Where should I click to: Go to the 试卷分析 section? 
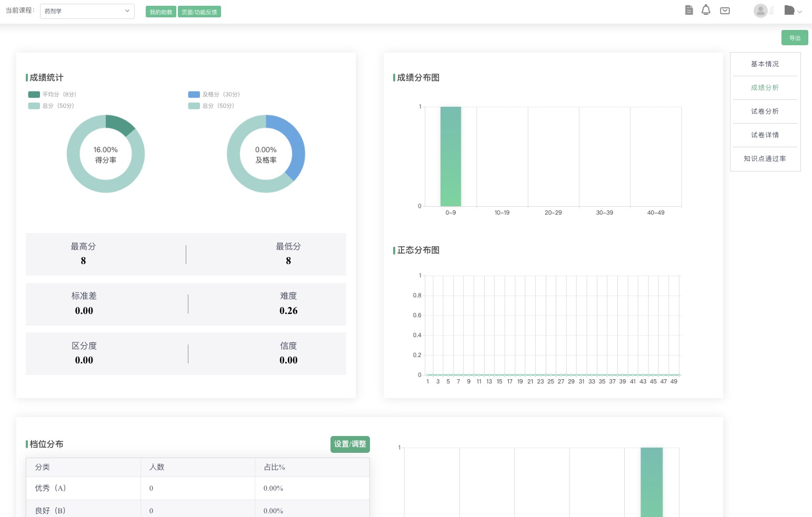point(765,111)
